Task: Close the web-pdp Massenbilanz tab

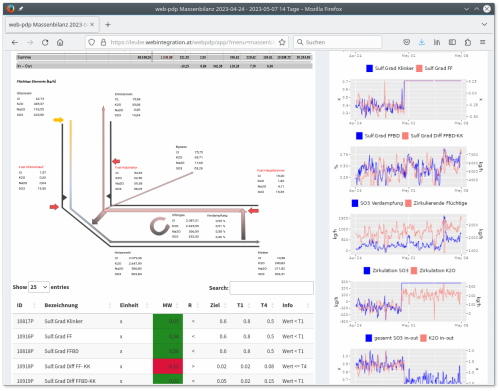Action: click(92, 25)
